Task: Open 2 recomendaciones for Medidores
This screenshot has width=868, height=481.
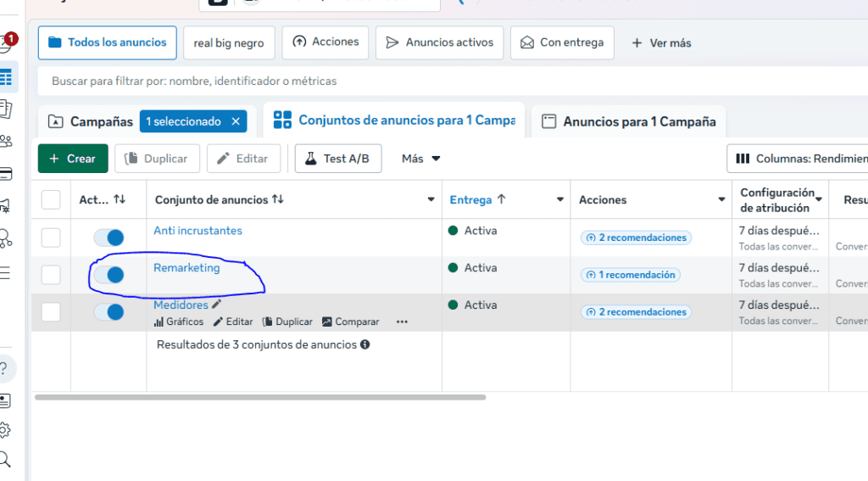Action: 636,312
